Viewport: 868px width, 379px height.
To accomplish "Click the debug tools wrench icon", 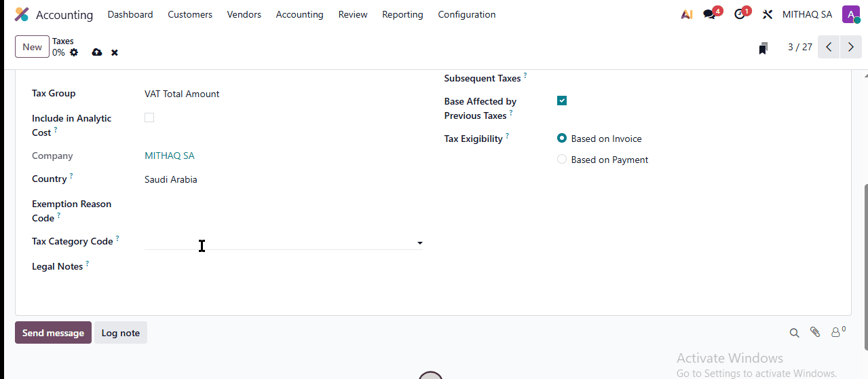I will 768,14.
